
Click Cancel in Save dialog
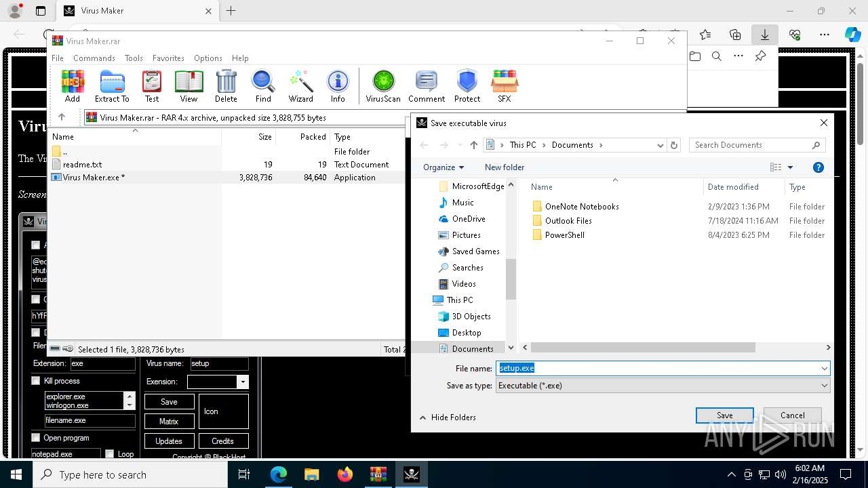coord(792,415)
